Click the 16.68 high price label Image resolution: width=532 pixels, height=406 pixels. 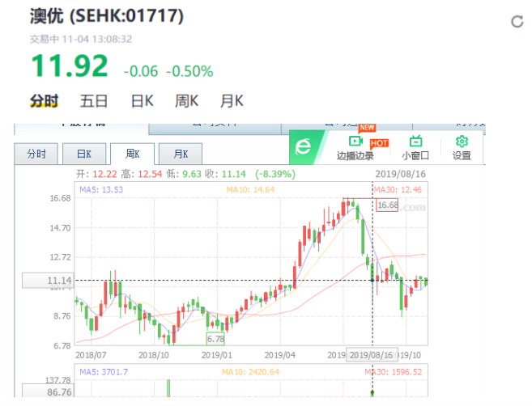387,205
